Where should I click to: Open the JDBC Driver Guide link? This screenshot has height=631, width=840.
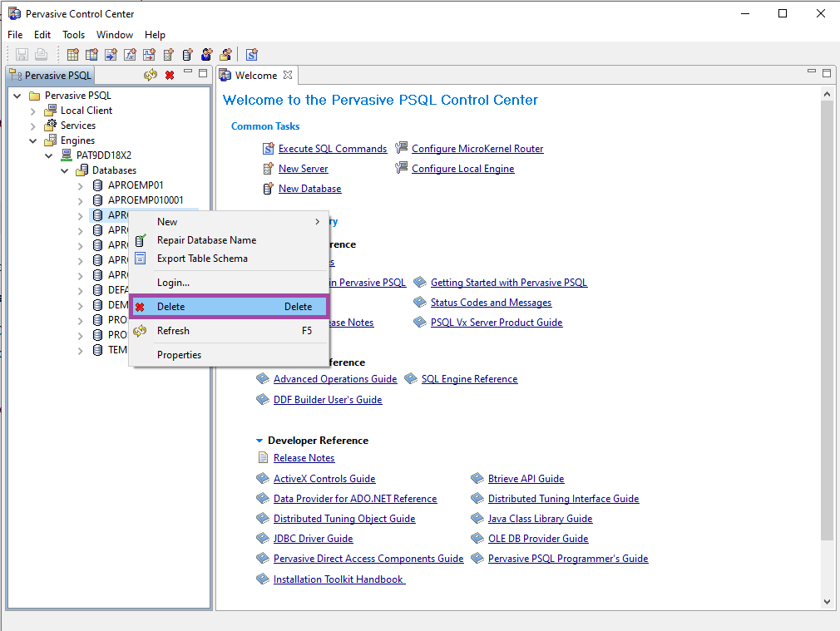tap(314, 539)
